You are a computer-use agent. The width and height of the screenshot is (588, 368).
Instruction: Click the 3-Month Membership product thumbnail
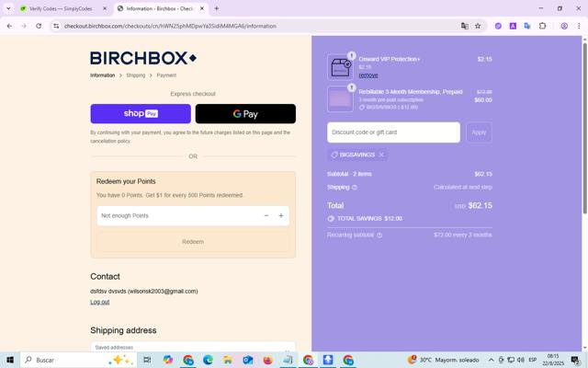340,99
